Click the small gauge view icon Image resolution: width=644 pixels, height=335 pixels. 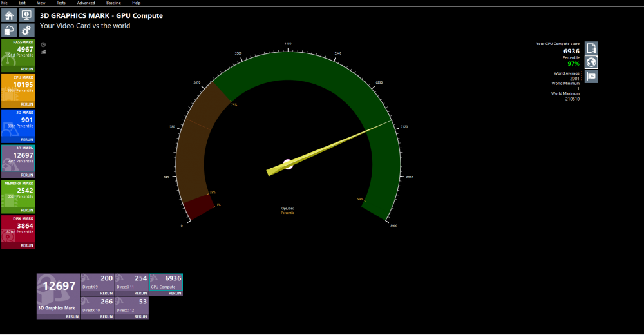[43, 44]
